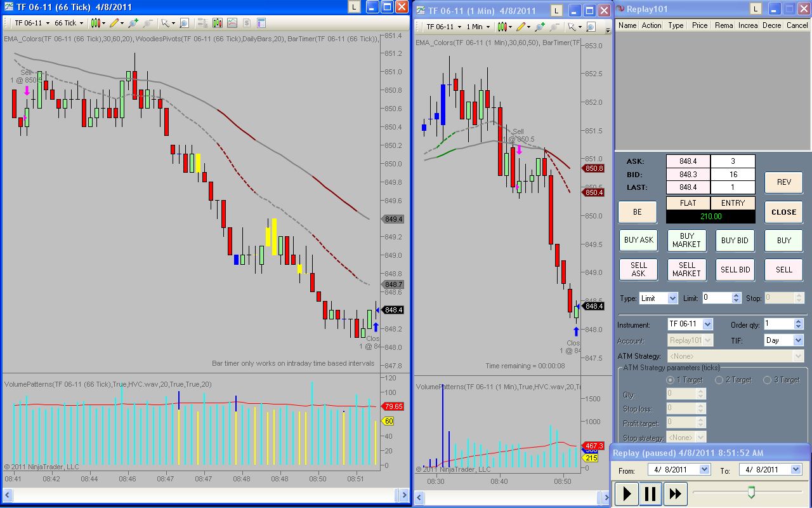Open the TF 06-11 instrument dropdown in 1 Min chart
The width and height of the screenshot is (812, 508).
coord(443,27)
